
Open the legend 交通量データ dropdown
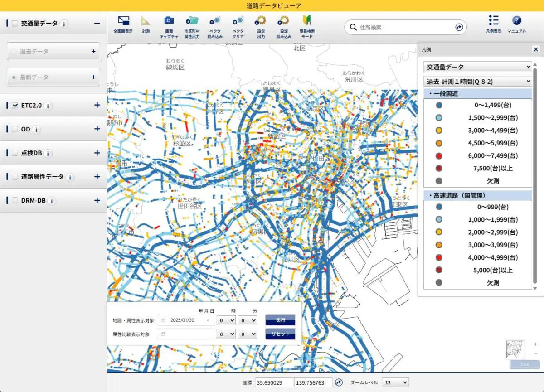click(478, 67)
